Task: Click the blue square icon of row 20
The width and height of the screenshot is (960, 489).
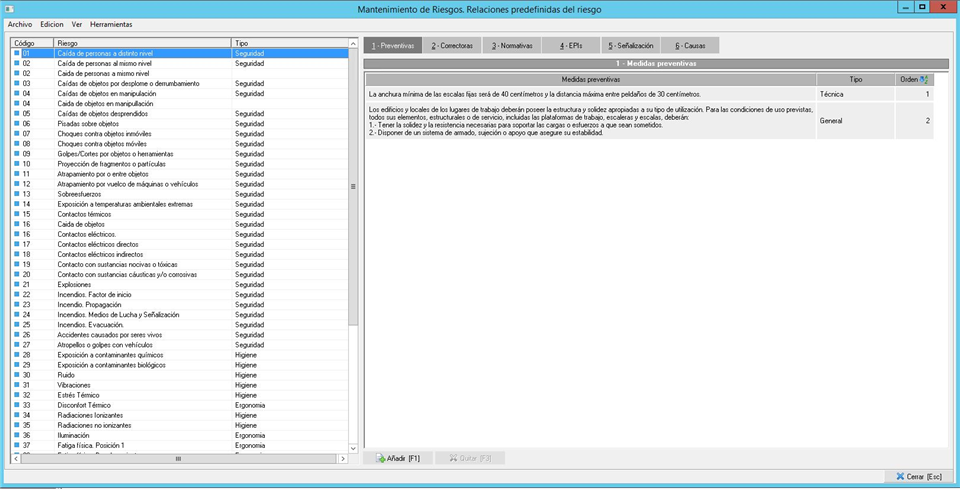Action: pyautogui.click(x=17, y=274)
